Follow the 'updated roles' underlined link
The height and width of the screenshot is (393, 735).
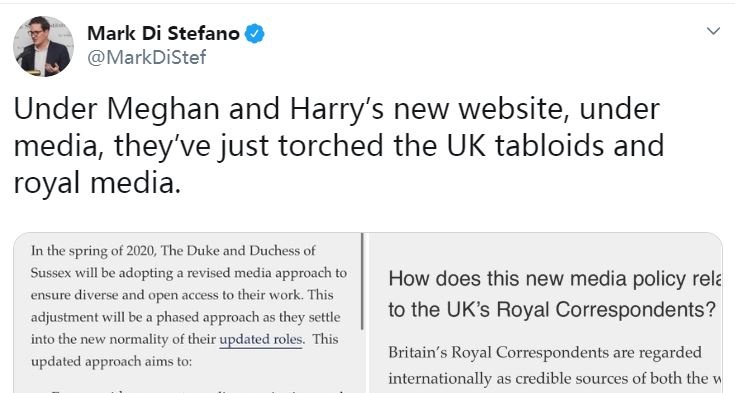261,339
